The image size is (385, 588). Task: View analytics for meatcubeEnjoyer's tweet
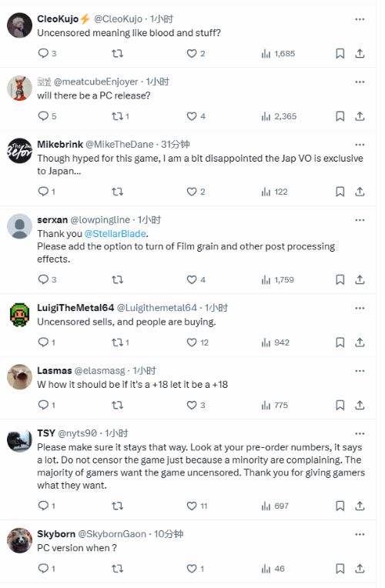(279, 116)
